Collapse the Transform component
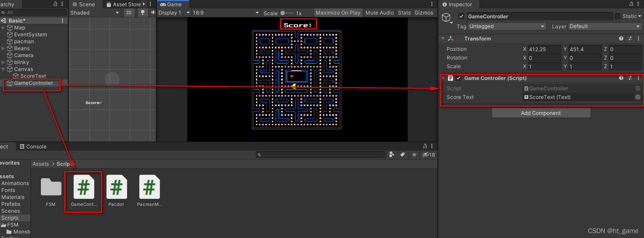The width and height of the screenshot is (644, 238). click(x=443, y=39)
